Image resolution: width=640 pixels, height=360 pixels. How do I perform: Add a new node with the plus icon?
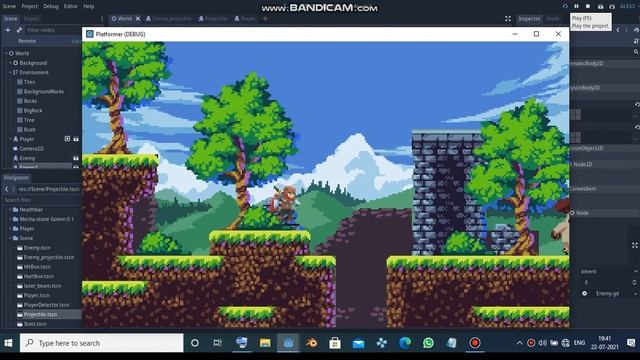(8, 30)
